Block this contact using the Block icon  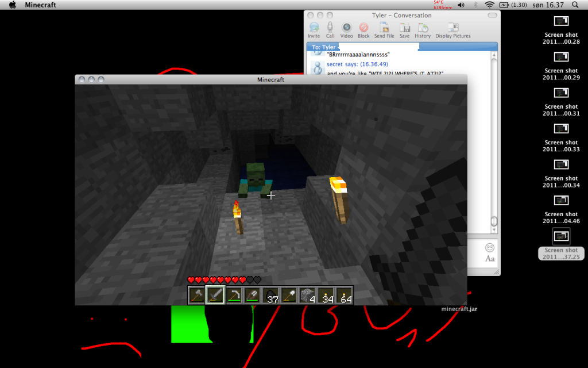pos(363,28)
